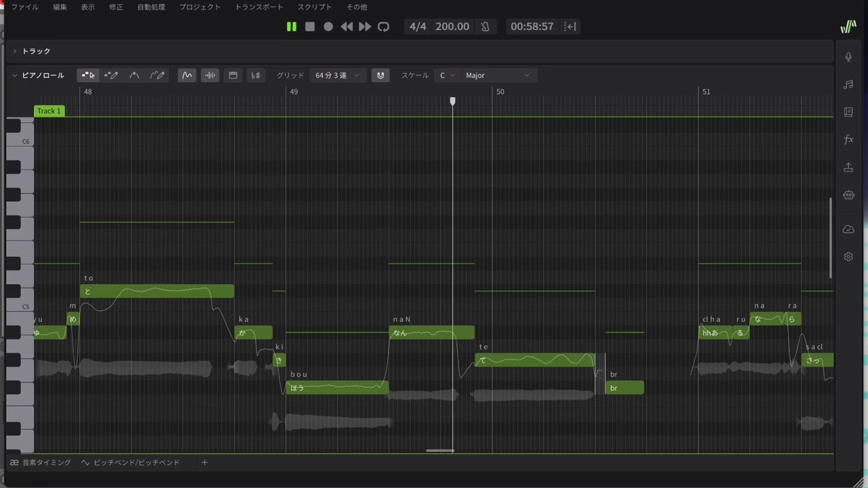
Task: Toggle the snap magnet button
Action: [x=380, y=75]
